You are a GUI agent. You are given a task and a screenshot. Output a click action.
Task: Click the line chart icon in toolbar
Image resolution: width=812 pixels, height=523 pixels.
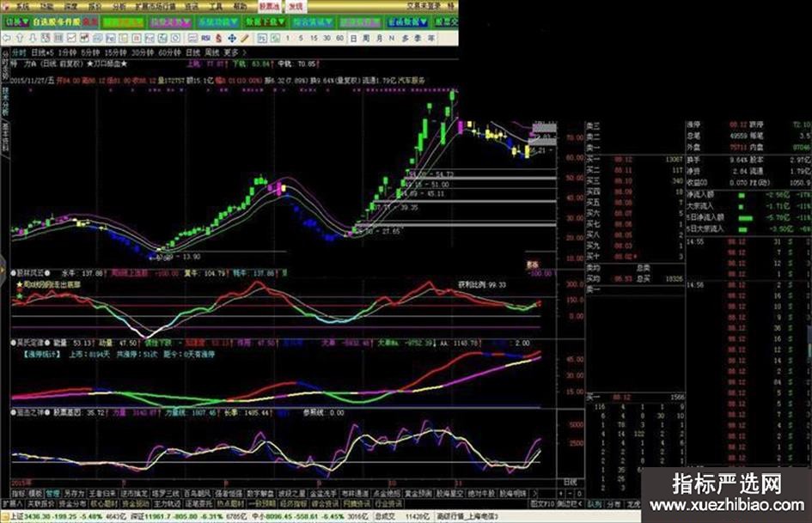pos(71,38)
